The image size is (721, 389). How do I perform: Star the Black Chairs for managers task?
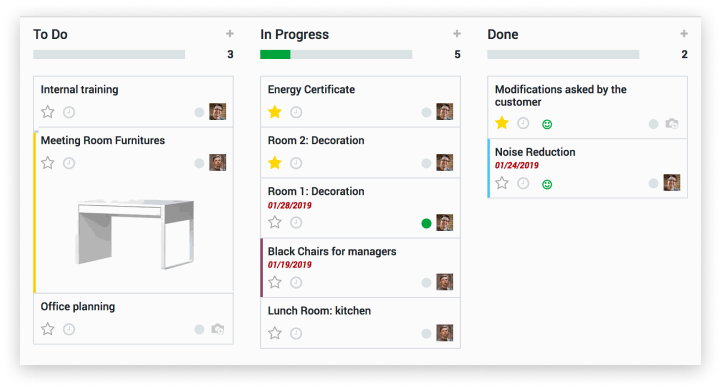click(x=275, y=282)
